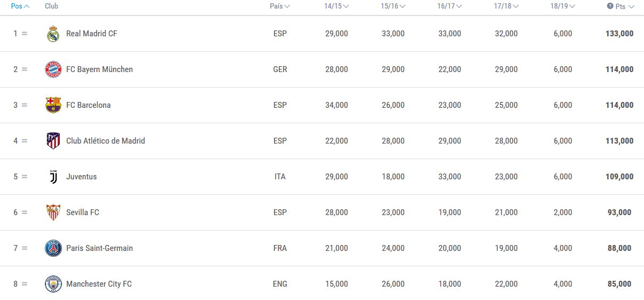Click the Manchester City FC crest

(53, 284)
